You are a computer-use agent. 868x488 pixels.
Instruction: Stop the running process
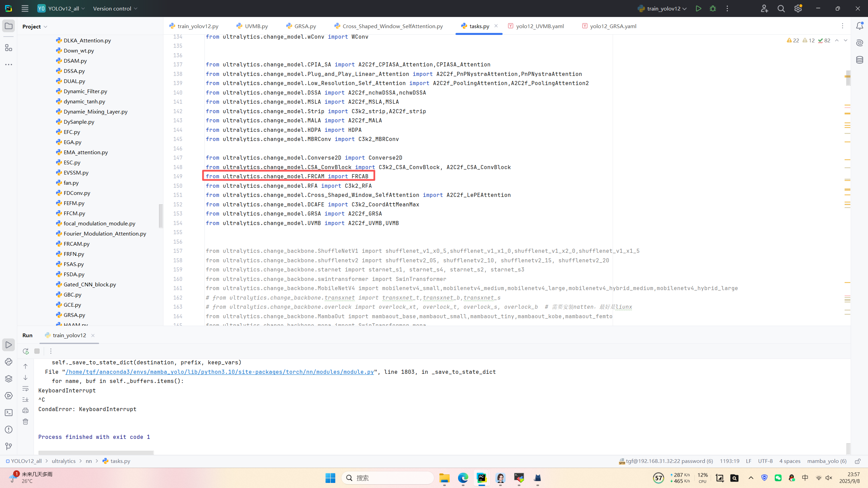(37, 351)
